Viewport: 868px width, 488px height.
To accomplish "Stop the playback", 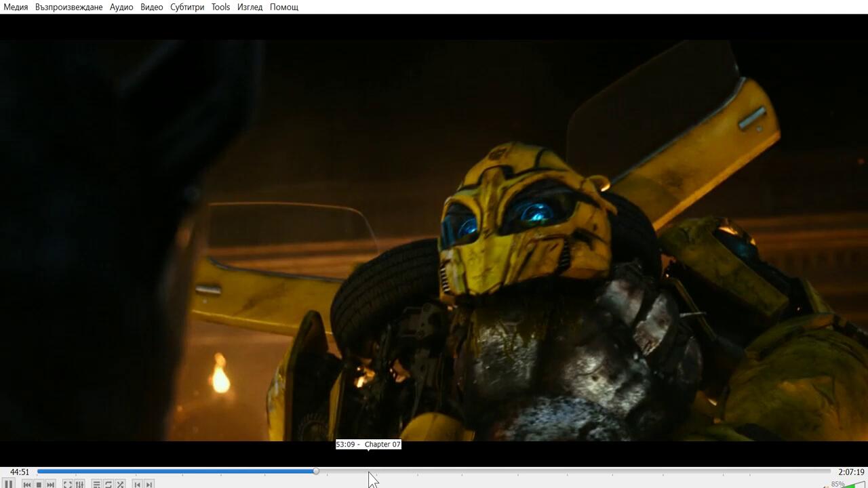I will 39,484.
